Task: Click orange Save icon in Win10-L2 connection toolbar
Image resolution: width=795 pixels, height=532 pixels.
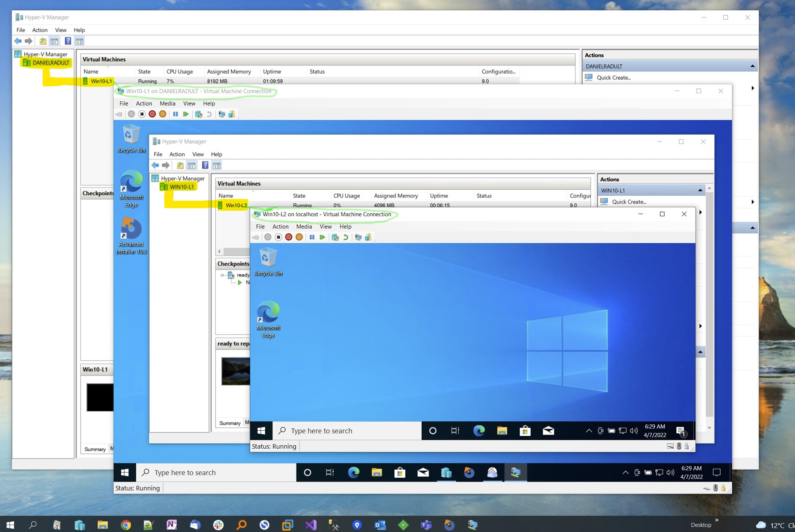Action: [299, 237]
